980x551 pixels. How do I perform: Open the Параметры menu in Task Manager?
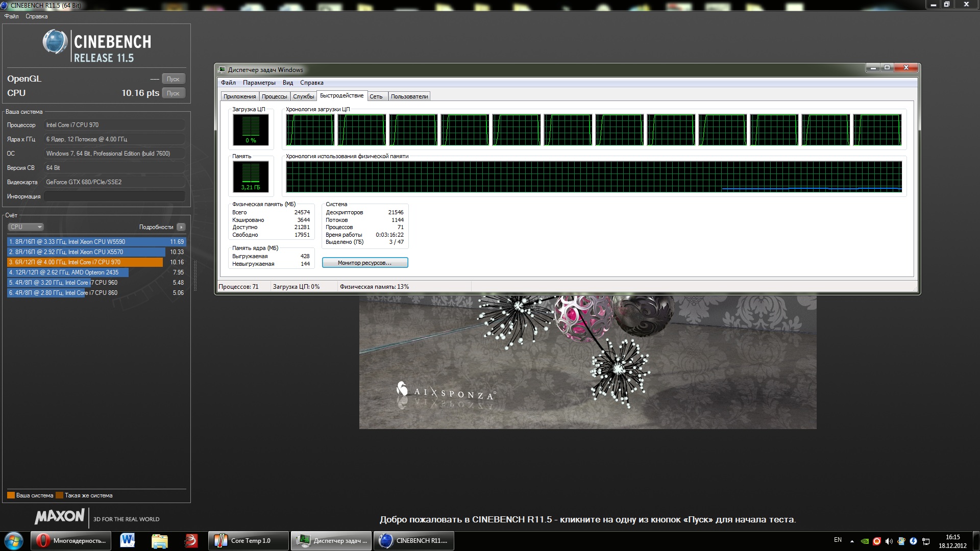[x=259, y=83]
